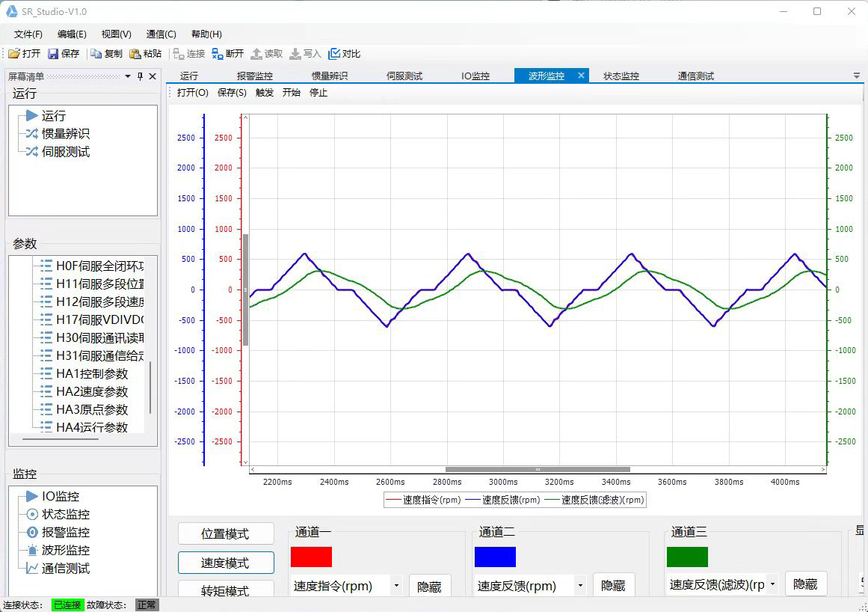This screenshot has width=868, height=612.
Task: Switch to the 伺服测试 tab
Action: tap(404, 76)
